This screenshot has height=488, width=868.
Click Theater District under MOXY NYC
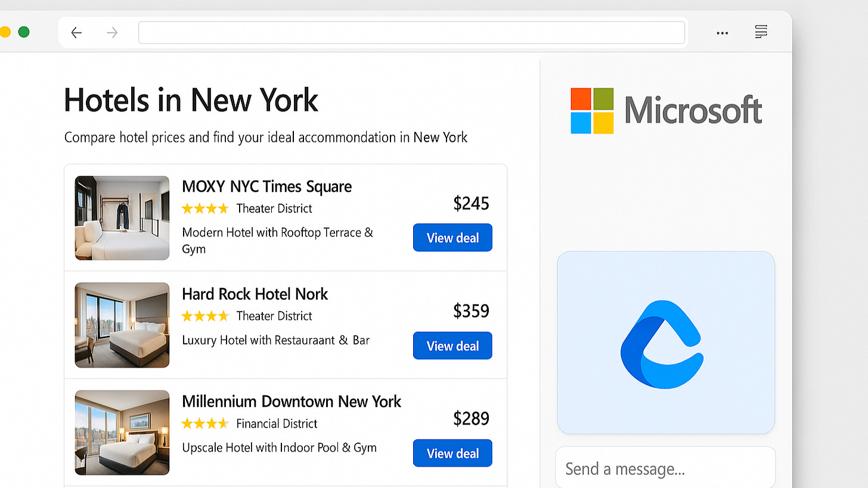274,209
